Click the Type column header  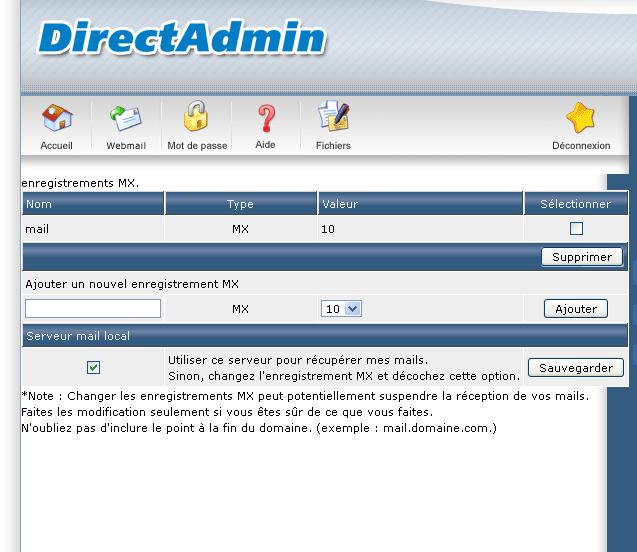pyautogui.click(x=240, y=204)
